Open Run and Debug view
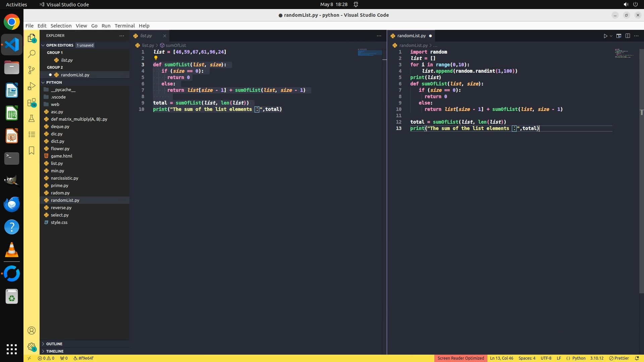Image resolution: width=644 pixels, height=362 pixels. coord(32,86)
